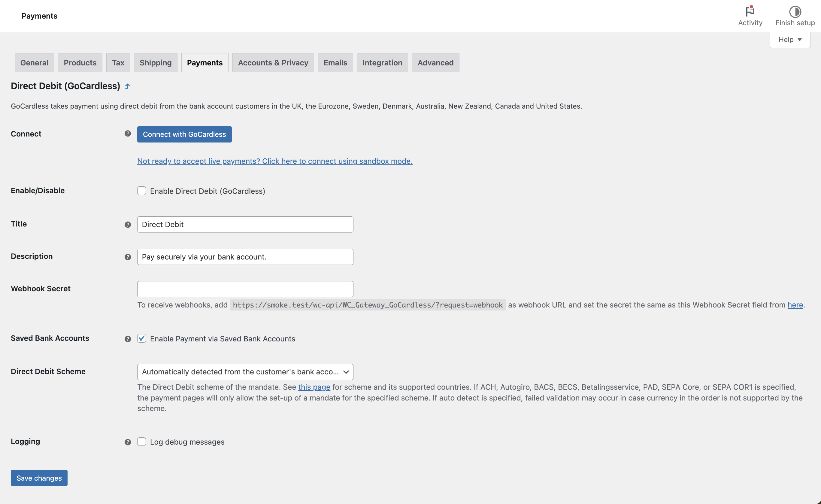Click the help tooltip icon for Title
The width and height of the screenshot is (821, 504).
click(127, 225)
